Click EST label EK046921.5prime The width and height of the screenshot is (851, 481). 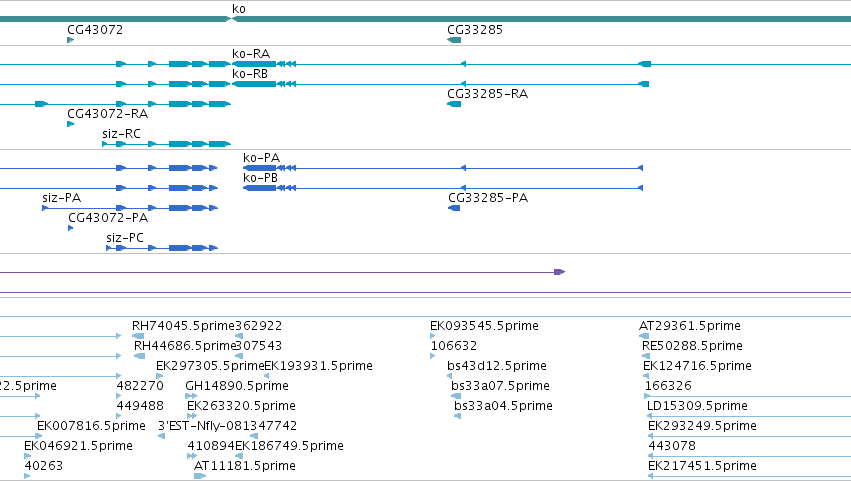click(79, 446)
